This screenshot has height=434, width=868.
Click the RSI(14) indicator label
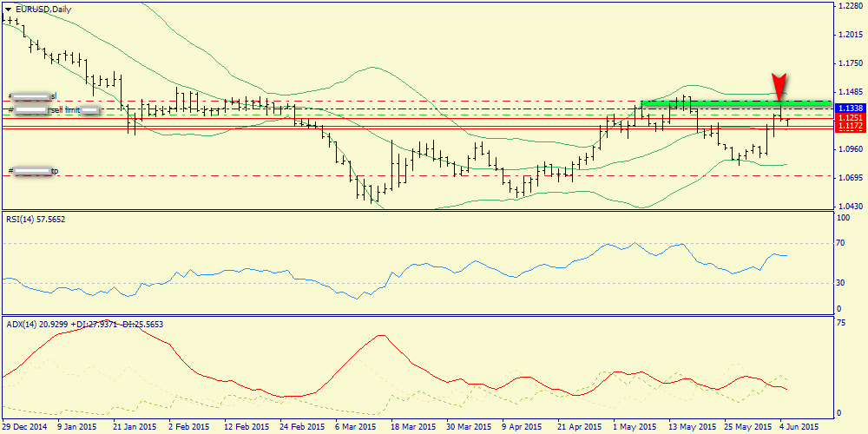click(35, 220)
